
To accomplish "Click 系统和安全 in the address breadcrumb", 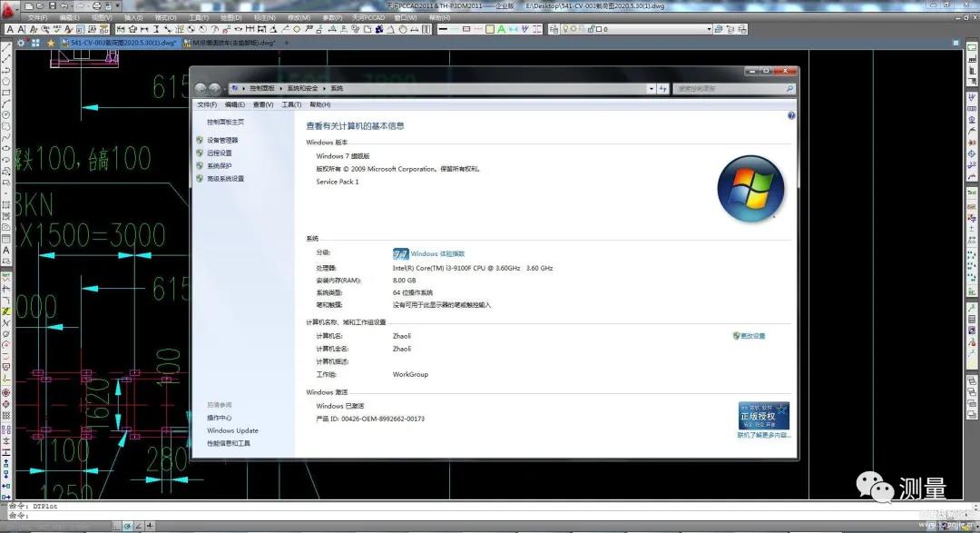I will [x=302, y=89].
